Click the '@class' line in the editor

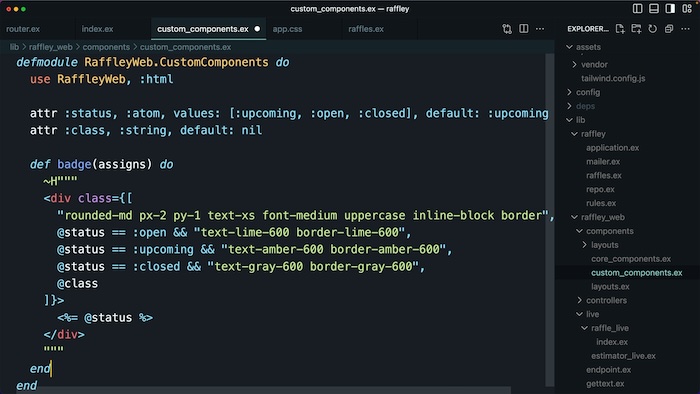click(x=77, y=283)
